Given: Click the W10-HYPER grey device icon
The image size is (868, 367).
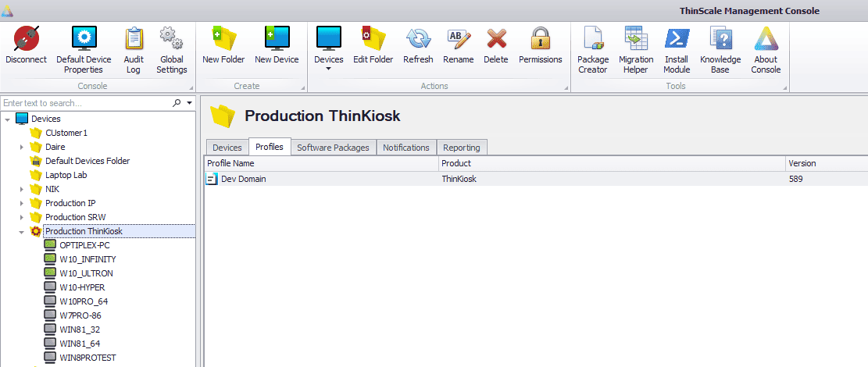Looking at the screenshot, I should pyautogui.click(x=50, y=287).
